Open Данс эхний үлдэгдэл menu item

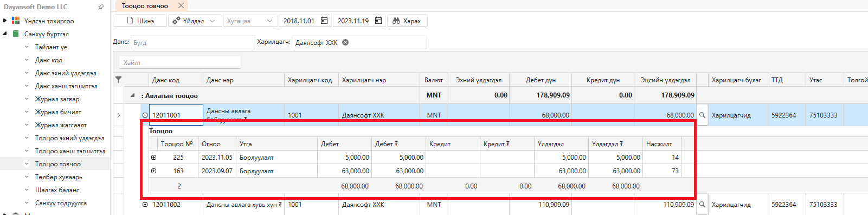click(x=66, y=73)
